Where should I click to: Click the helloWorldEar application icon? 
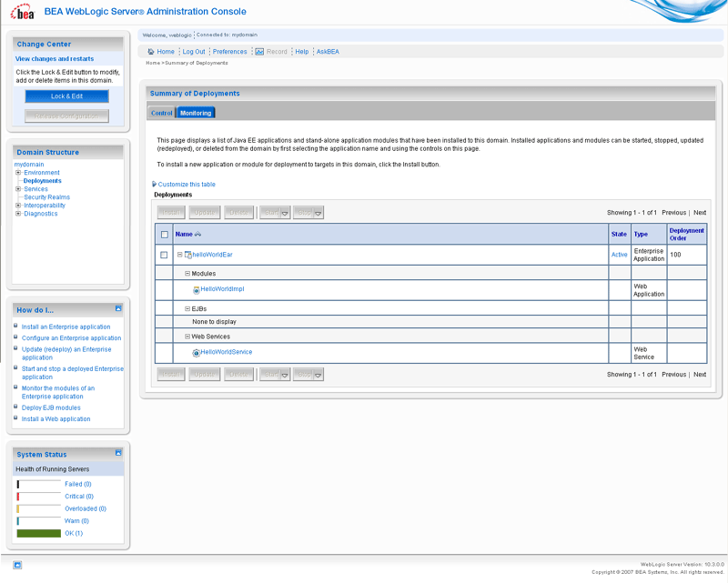(188, 254)
